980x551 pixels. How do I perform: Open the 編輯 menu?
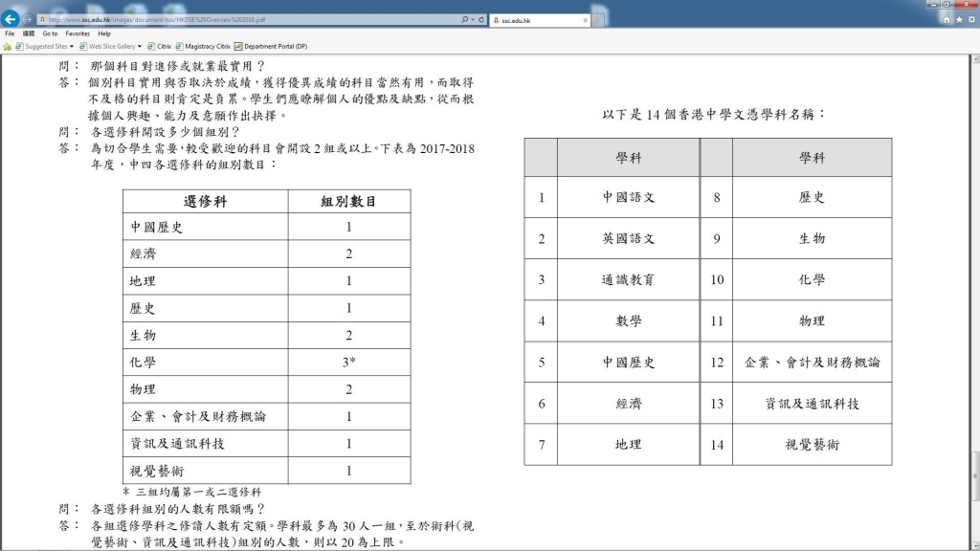pyautogui.click(x=29, y=33)
